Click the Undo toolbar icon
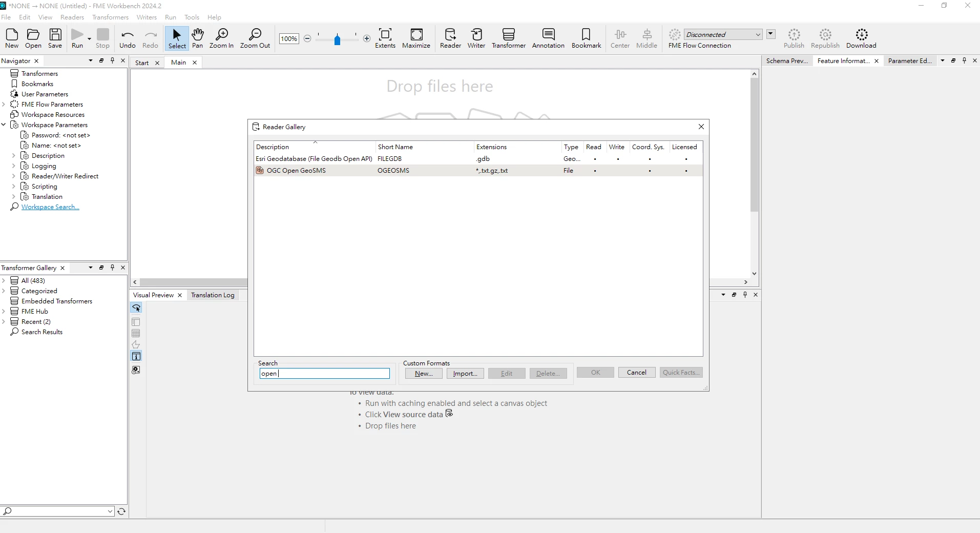This screenshot has width=980, height=533. pos(128,38)
